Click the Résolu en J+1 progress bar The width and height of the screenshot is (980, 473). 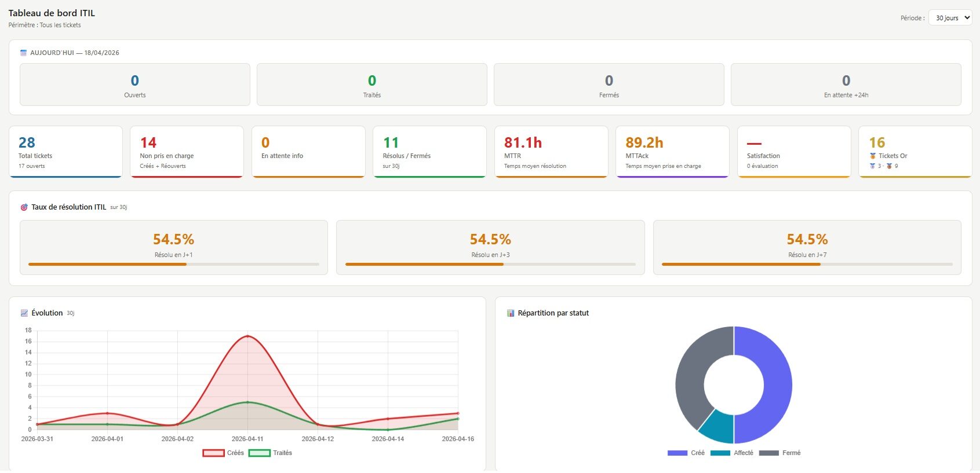tap(174, 264)
